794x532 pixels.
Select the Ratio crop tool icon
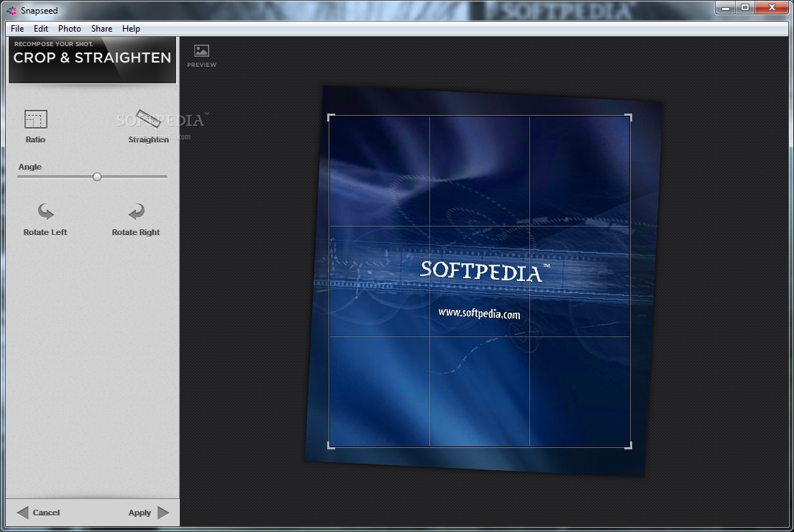tap(35, 119)
